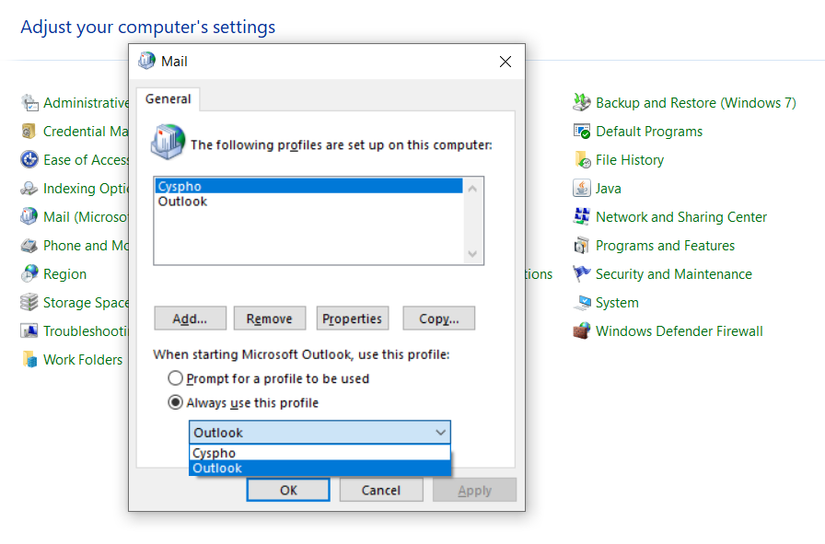Click the mail profiles globe icon in the dialog

(168, 142)
